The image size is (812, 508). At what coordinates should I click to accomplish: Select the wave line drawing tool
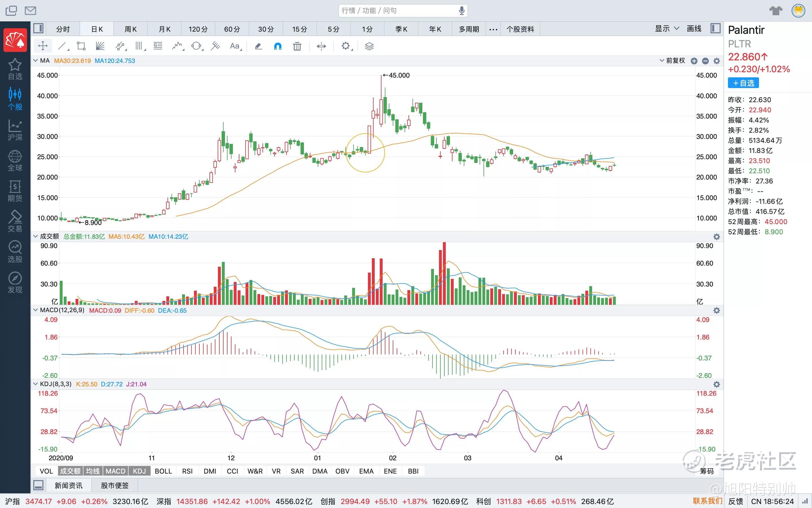(178, 46)
